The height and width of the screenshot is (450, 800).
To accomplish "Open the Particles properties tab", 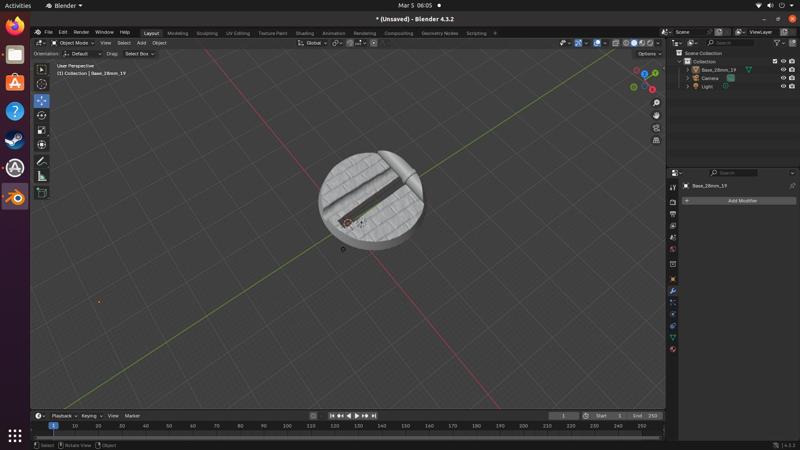I will click(673, 303).
